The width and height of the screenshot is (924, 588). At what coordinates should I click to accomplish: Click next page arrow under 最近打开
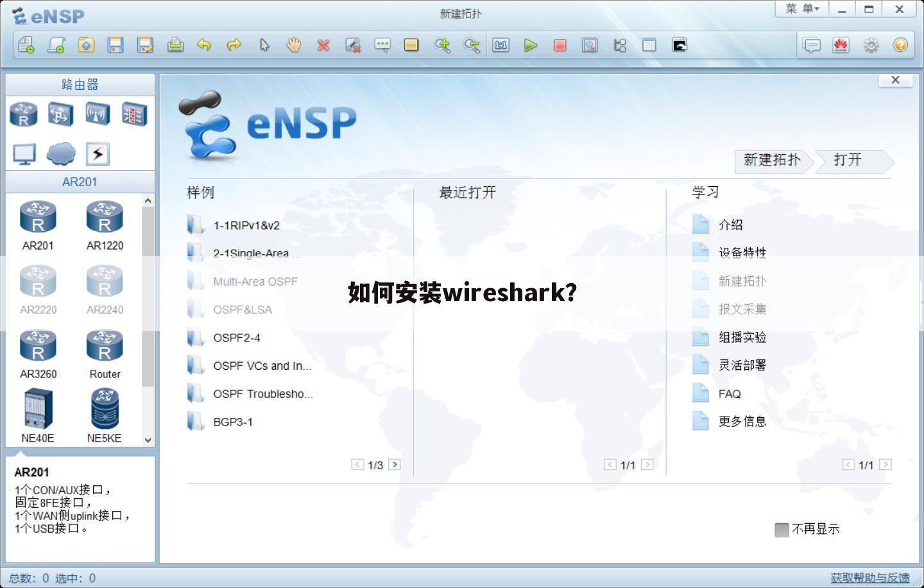pos(647,464)
